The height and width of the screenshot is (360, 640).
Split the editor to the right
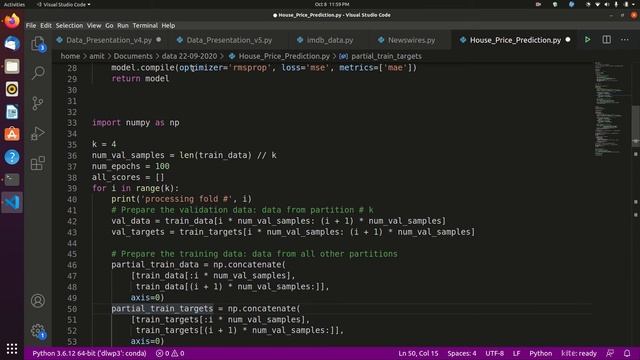point(607,40)
